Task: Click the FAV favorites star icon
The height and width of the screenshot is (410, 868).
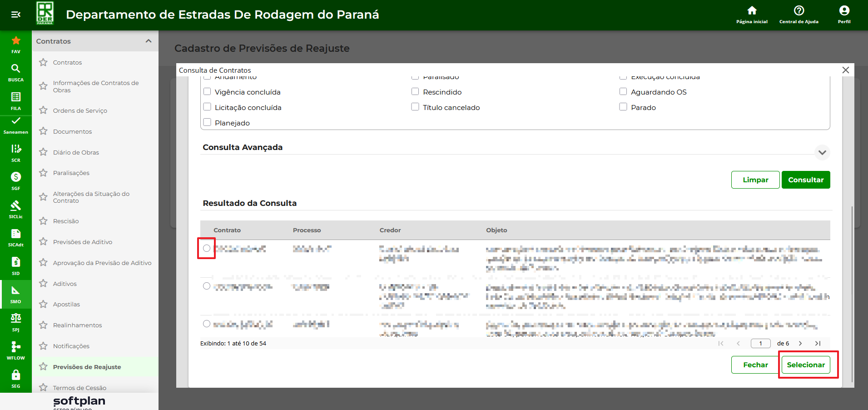Action: 15,41
